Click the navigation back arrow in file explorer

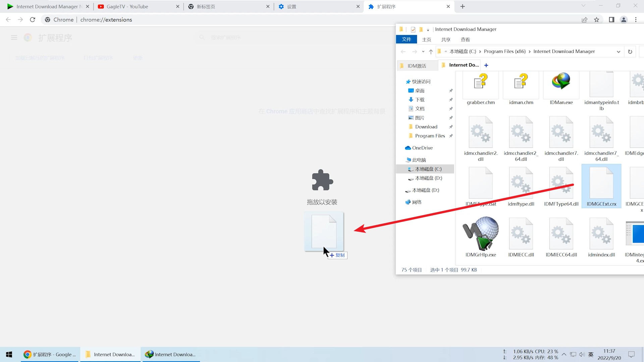403,51
